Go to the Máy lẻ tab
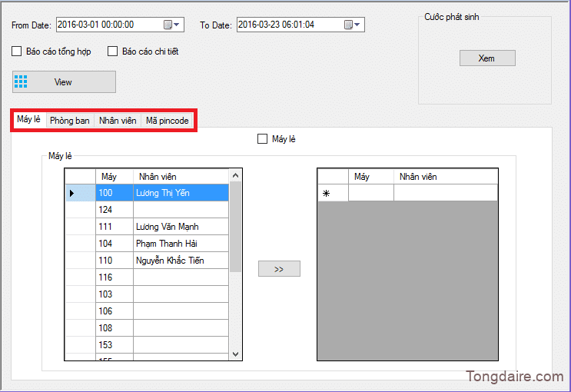The height and width of the screenshot is (392, 571). (28, 120)
